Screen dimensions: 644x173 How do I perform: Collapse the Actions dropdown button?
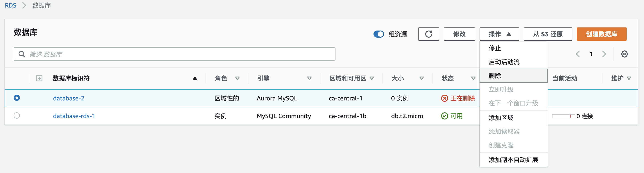pos(499,34)
